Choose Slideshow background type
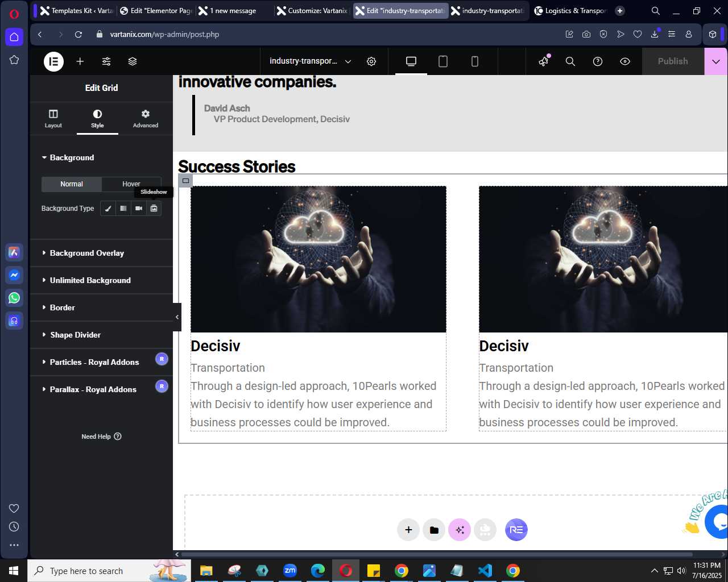 tap(154, 209)
